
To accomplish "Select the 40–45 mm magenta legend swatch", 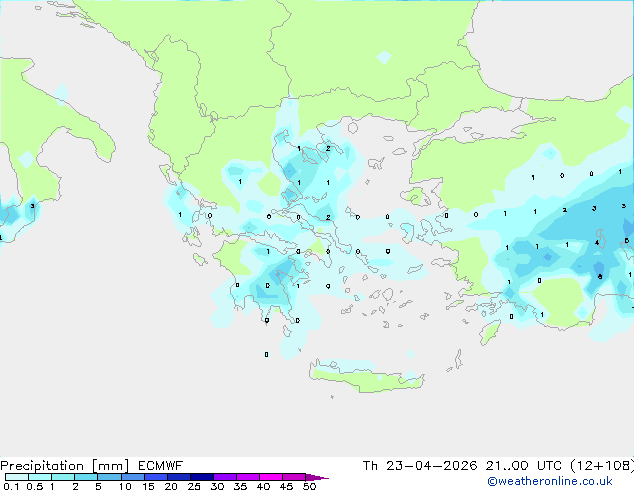I will [x=271, y=477].
